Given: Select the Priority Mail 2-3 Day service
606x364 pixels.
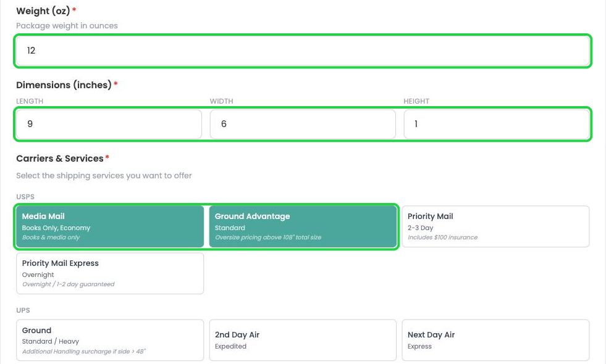Looking at the screenshot, I should pyautogui.click(x=495, y=226).
